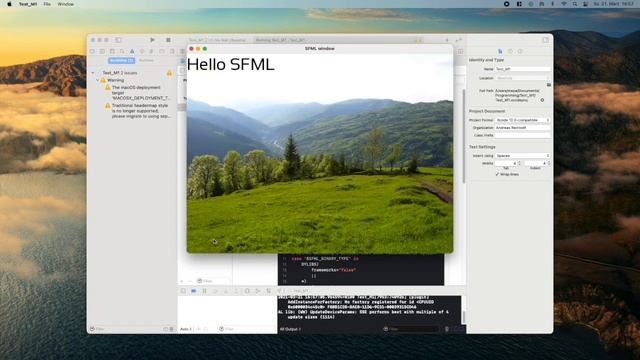Image resolution: width=640 pixels, height=360 pixels.
Task: Toggle the inspectors panel icon in Xcode
Action: pyautogui.click(x=545, y=40)
